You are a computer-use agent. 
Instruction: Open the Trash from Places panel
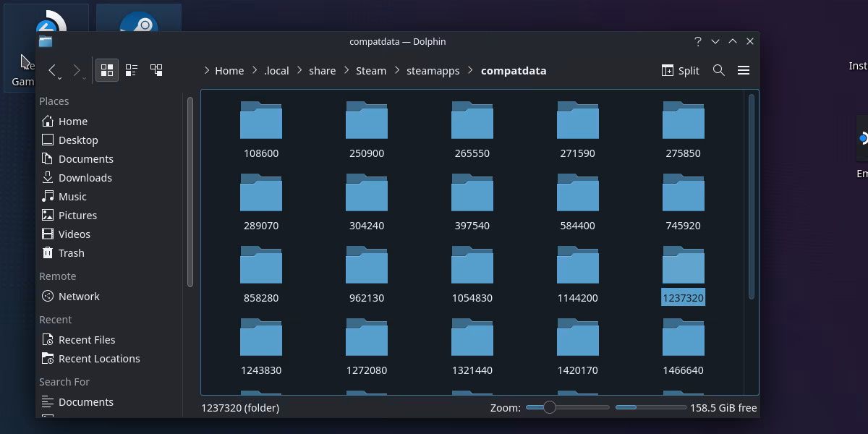[x=70, y=252]
